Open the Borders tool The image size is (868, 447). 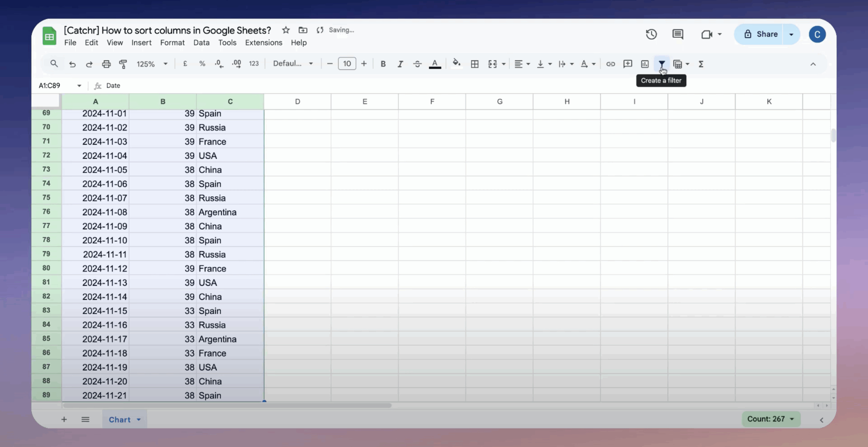click(474, 64)
